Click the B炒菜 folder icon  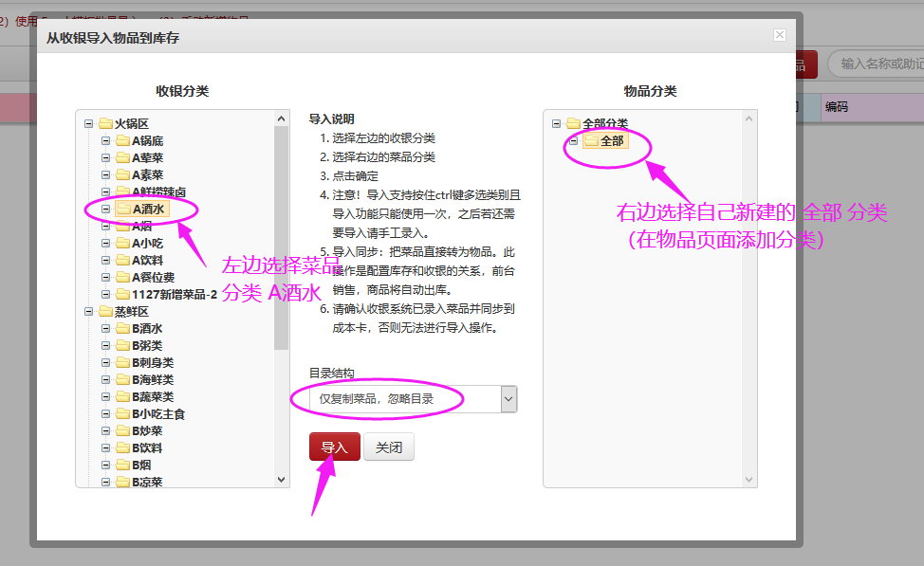tap(122, 430)
